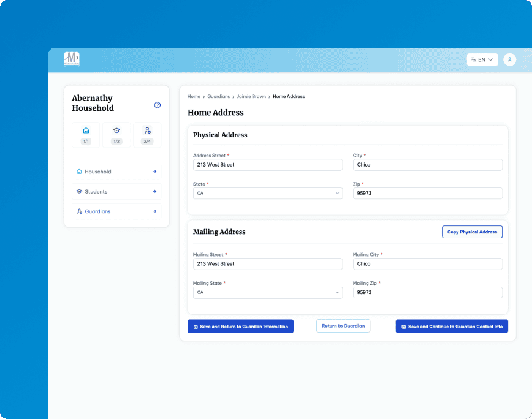
Task: Click the Mailing Zip input field
Action: (427, 292)
